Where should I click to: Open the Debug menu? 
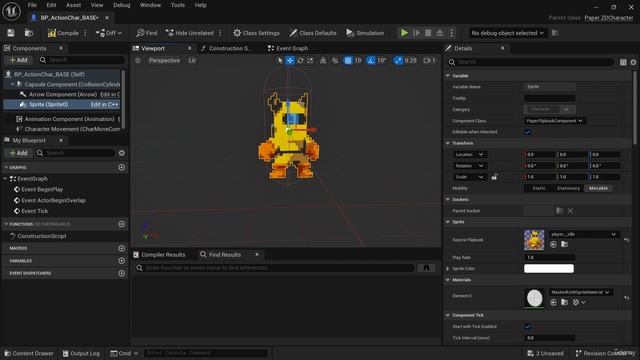pos(121,5)
